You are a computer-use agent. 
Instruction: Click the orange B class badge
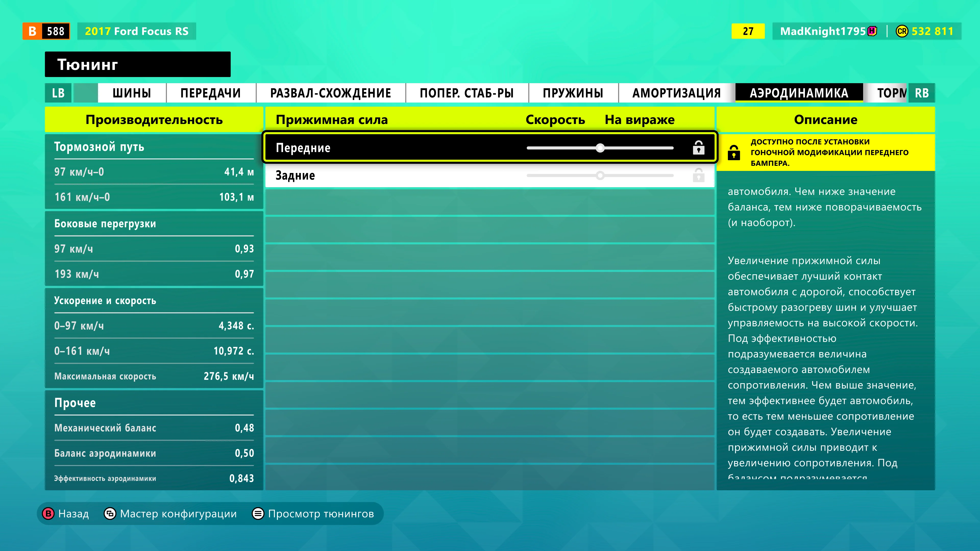click(x=33, y=31)
